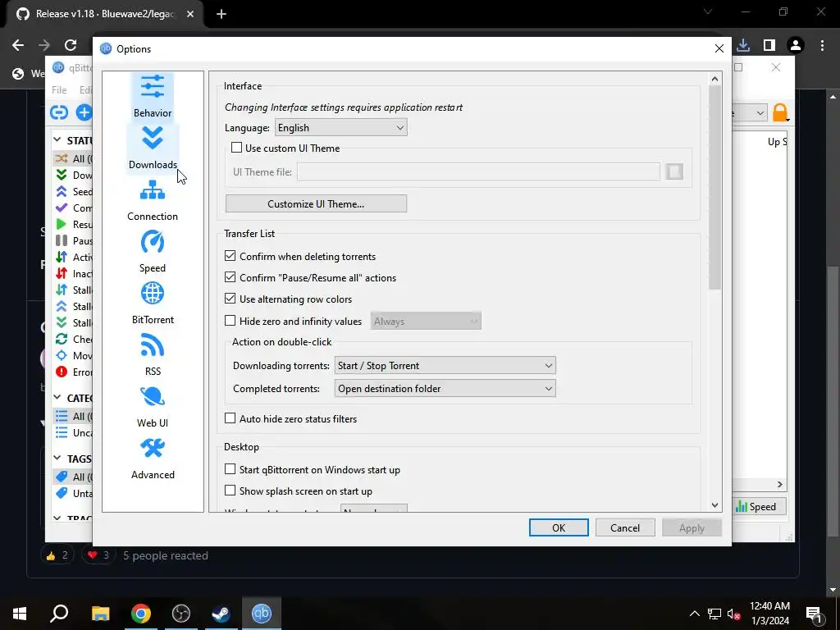Viewport: 840px width, 630px height.
Task: Toggle Confirm when deleting torrents
Action: 230,256
